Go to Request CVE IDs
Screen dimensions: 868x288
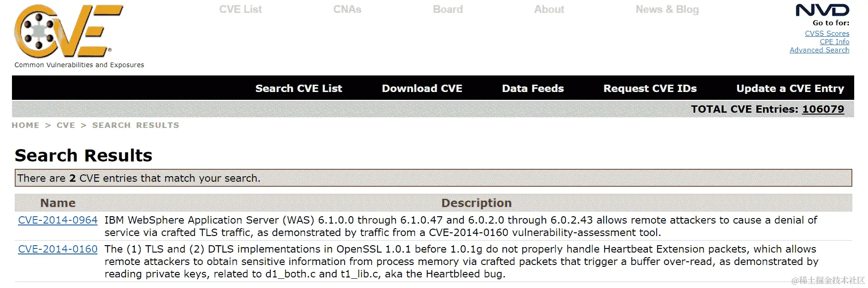[650, 88]
